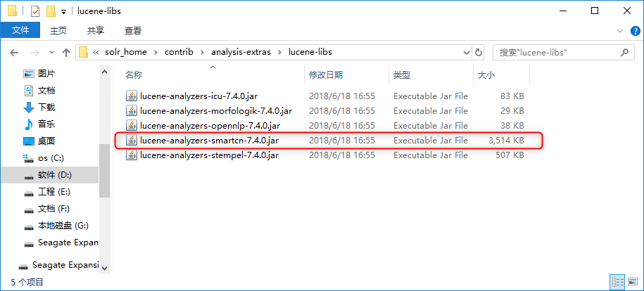The width and height of the screenshot is (644, 291).
Task: Switch to large icons view layout icon
Action: (x=633, y=283)
